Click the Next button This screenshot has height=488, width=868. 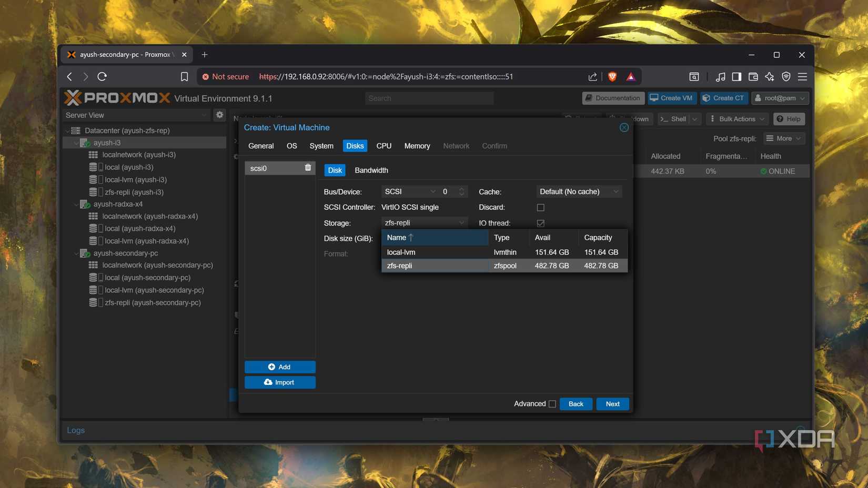(612, 404)
